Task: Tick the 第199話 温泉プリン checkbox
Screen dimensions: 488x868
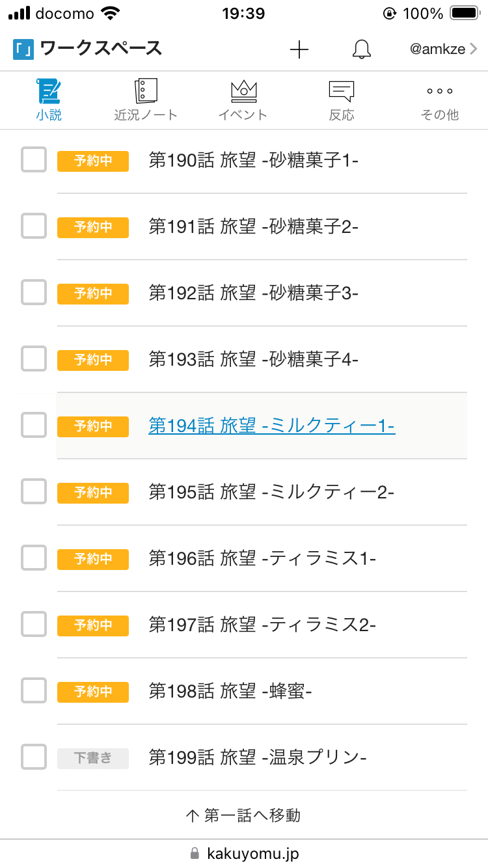Action: pyautogui.click(x=34, y=757)
